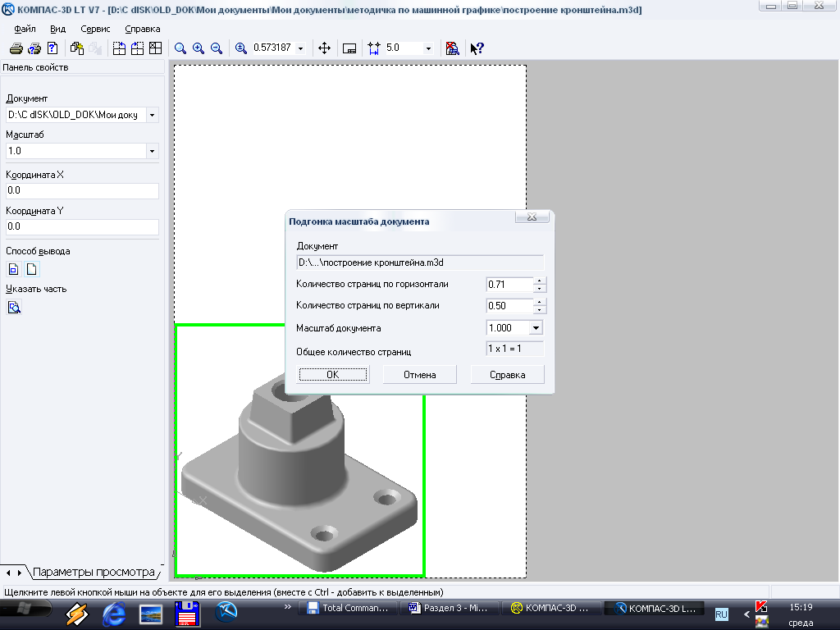
Task: Click the Print icon in the toolbar
Action: pyautogui.click(x=16, y=48)
